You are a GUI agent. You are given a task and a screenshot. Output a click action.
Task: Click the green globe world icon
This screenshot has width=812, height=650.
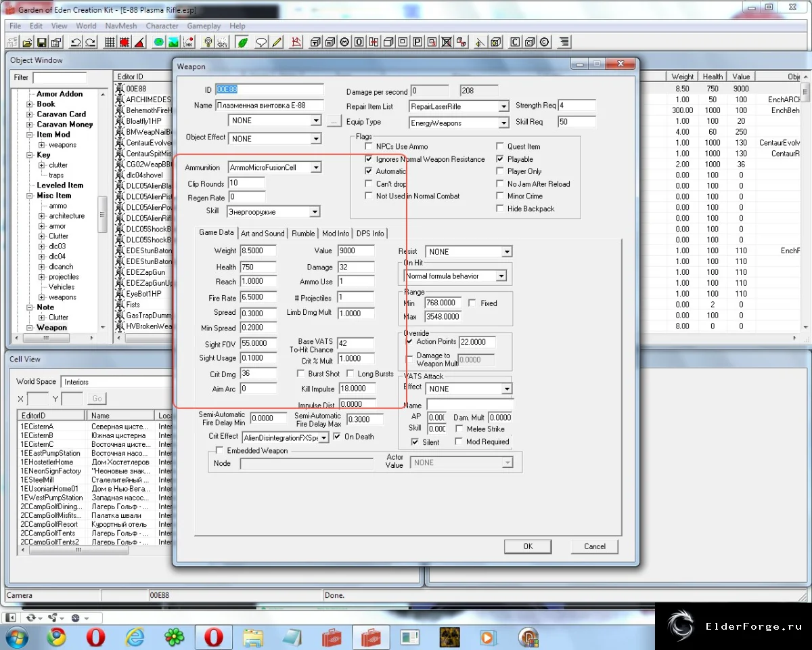[x=158, y=42]
